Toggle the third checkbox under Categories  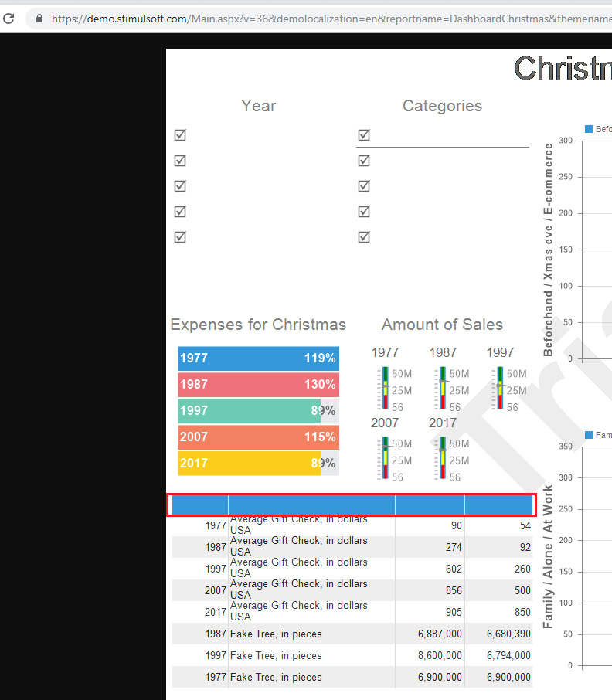tap(364, 185)
